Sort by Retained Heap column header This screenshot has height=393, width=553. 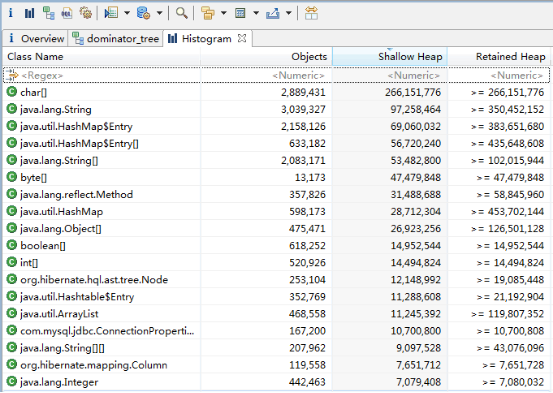click(499, 56)
